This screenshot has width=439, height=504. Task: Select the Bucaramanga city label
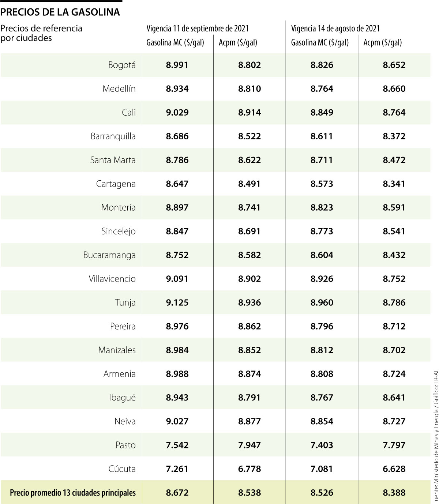109,255
